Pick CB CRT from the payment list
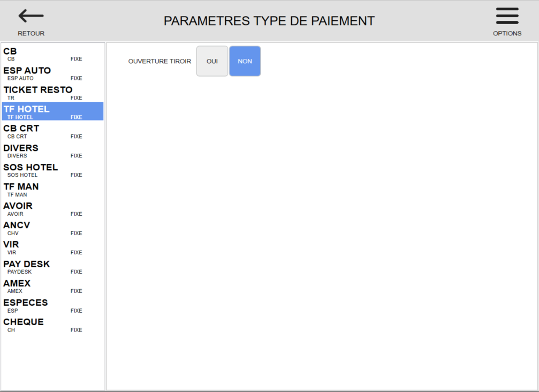The height and width of the screenshot is (392, 539). [52, 131]
